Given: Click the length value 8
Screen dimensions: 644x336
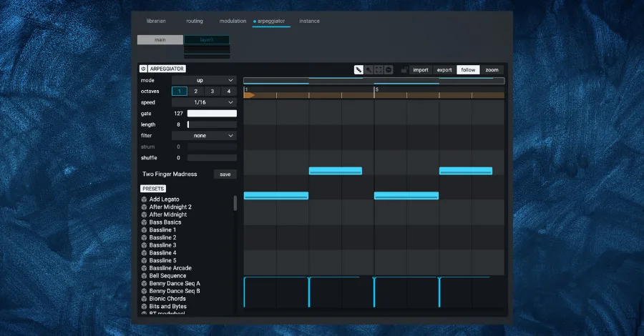Looking at the screenshot, I should pos(178,124).
